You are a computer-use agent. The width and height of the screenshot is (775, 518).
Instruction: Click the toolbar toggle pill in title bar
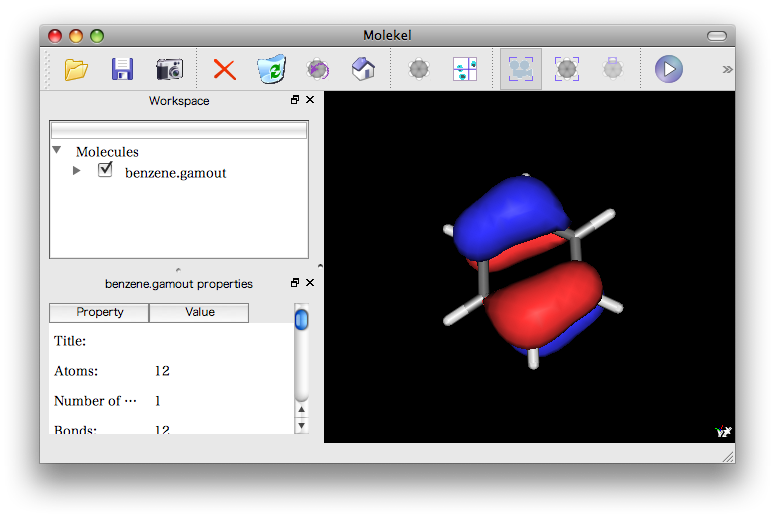point(717,36)
